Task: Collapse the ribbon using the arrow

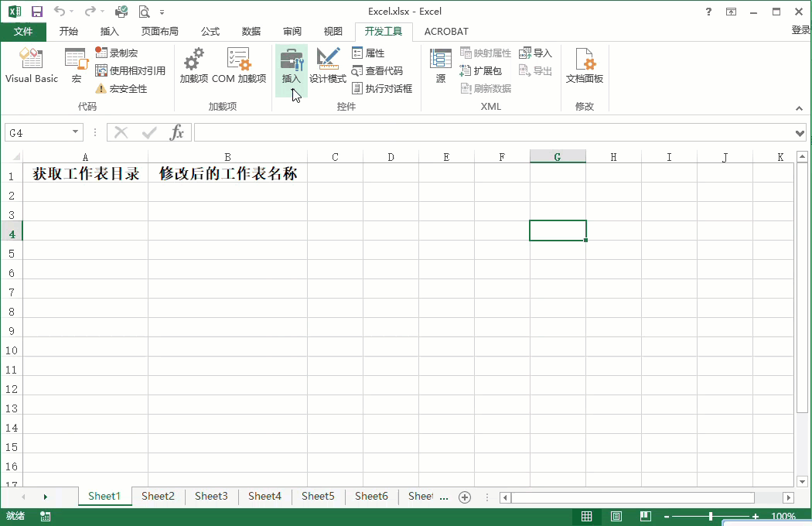Action: [x=799, y=108]
